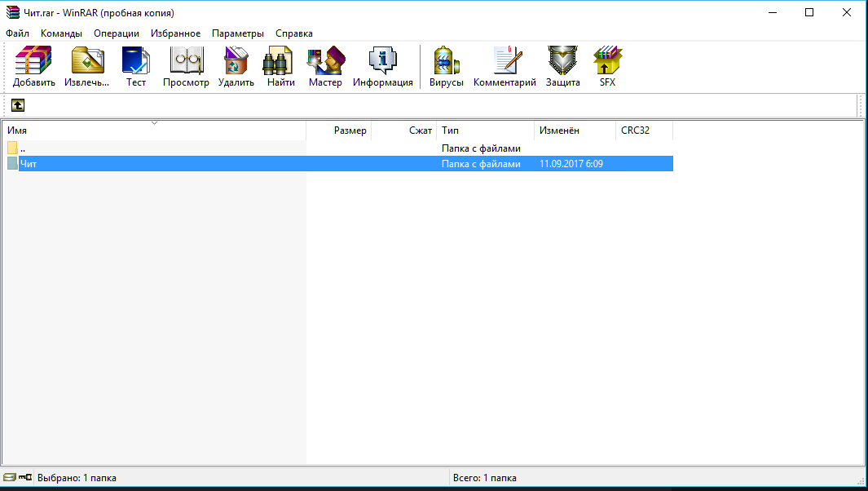Sort by the Тип column header
The image size is (868, 491).
coord(486,130)
